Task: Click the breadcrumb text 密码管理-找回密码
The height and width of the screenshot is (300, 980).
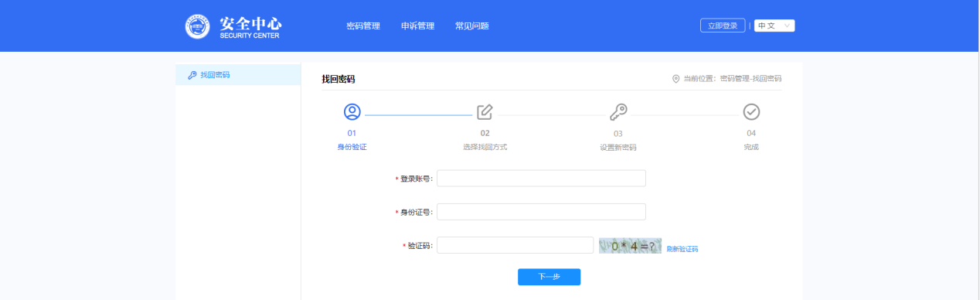Action: pyautogui.click(x=750, y=79)
